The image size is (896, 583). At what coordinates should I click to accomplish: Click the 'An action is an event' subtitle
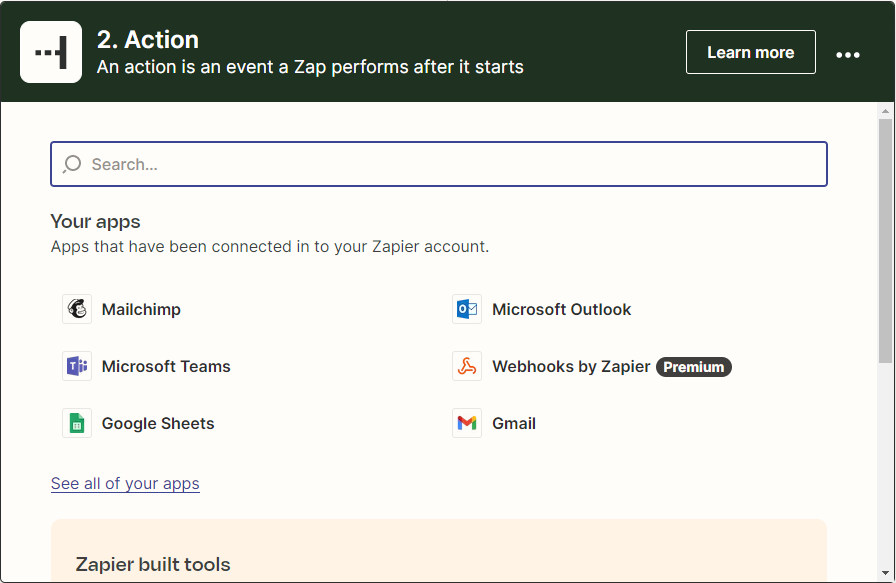click(x=310, y=67)
